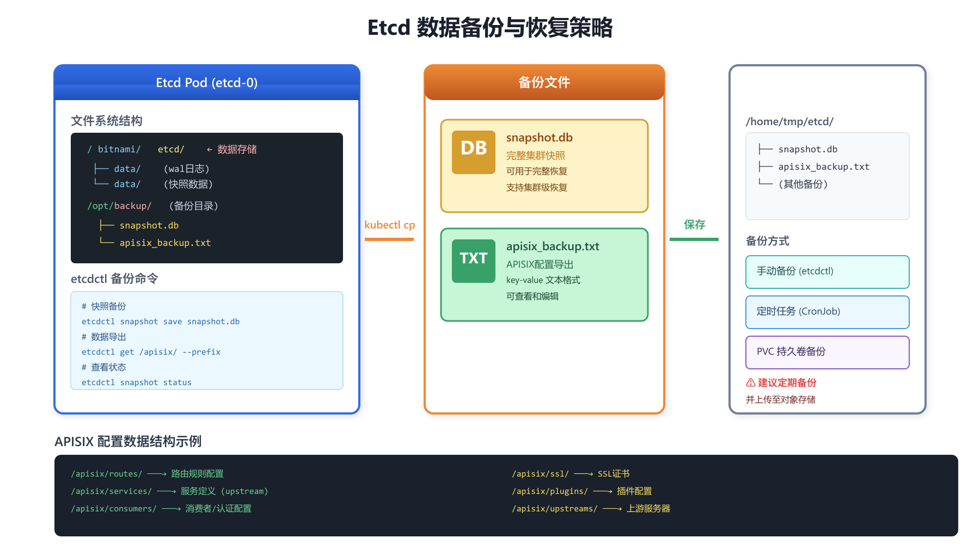Click the etcdctl get /apisix/ --prefix command
This screenshot has width=980, height=544.
tap(151, 352)
